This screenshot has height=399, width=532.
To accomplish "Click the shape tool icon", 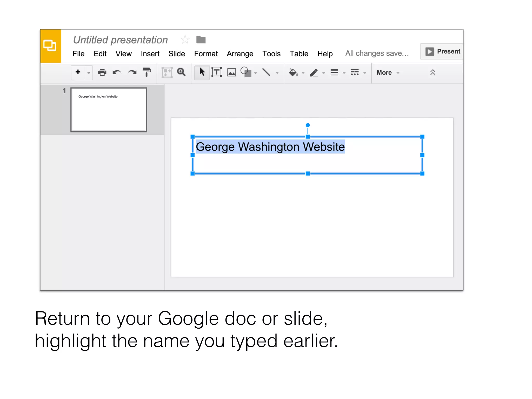I will [x=246, y=72].
